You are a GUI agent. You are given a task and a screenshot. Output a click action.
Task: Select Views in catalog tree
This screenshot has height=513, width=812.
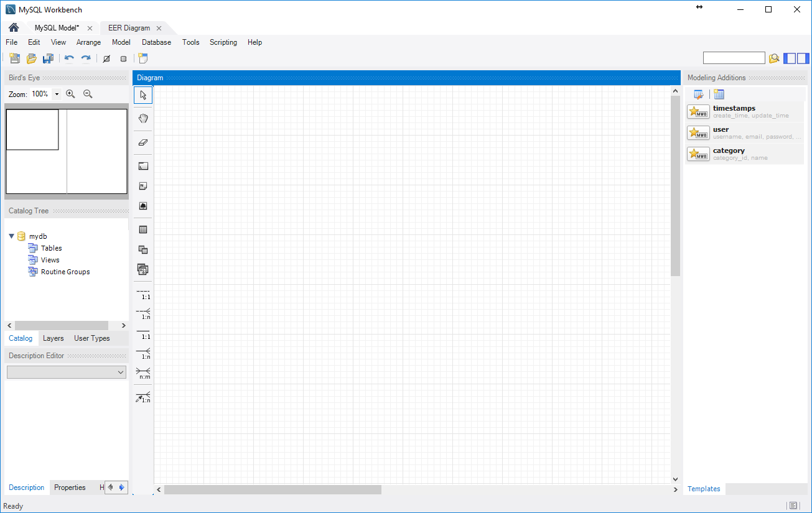(x=50, y=260)
